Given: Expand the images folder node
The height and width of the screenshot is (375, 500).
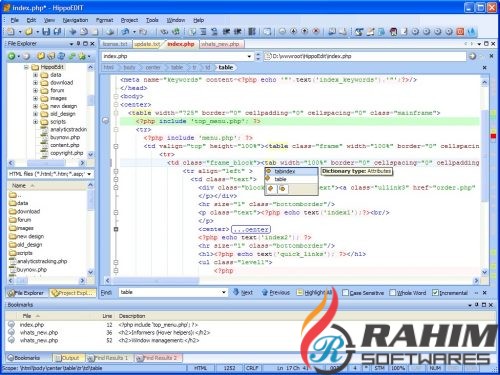Looking at the screenshot, I should click(x=35, y=98).
